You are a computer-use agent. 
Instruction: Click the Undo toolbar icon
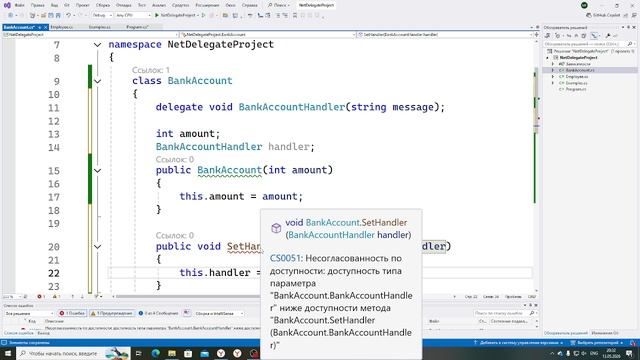pyautogui.click(x=69, y=15)
